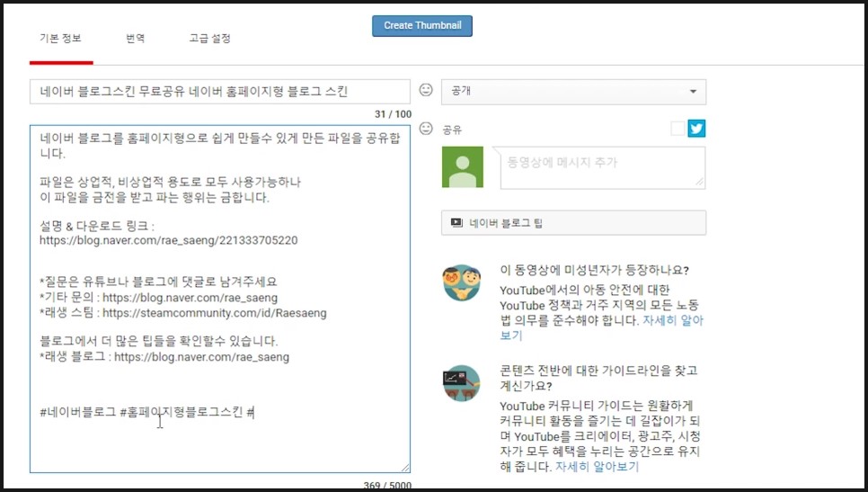Click the 설명 & 다운로드 링크 line
This screenshot has width=868, height=492.
click(x=97, y=226)
